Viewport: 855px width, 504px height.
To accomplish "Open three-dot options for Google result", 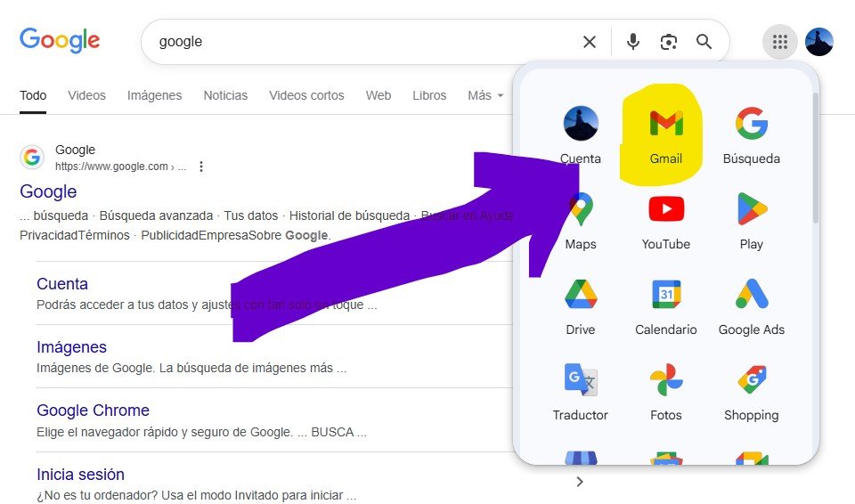I will coord(201,167).
